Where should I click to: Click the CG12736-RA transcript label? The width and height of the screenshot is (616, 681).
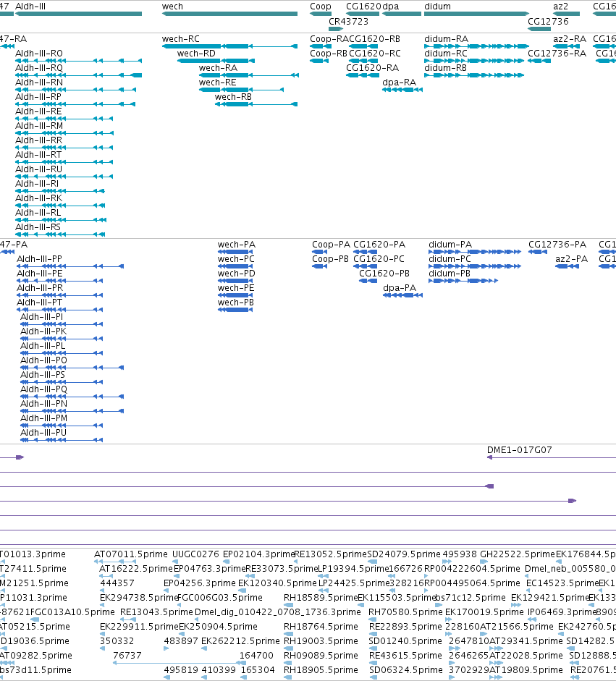pyautogui.click(x=557, y=54)
